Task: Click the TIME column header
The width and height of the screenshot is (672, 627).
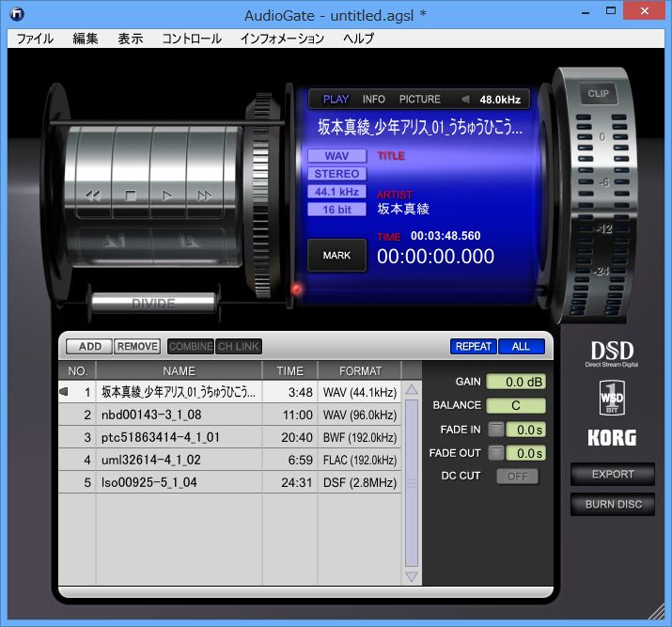Action: tap(289, 370)
